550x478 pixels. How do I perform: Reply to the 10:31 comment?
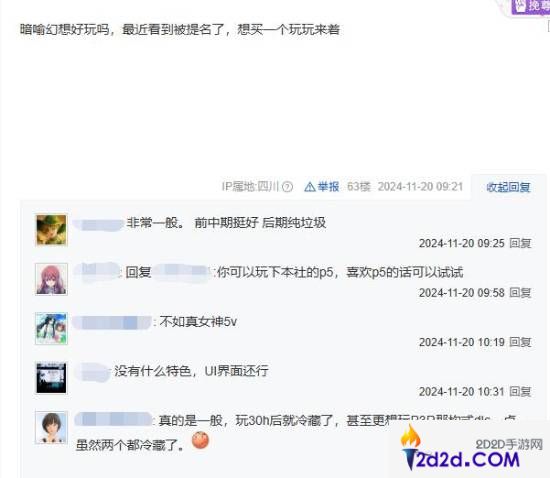click(520, 392)
